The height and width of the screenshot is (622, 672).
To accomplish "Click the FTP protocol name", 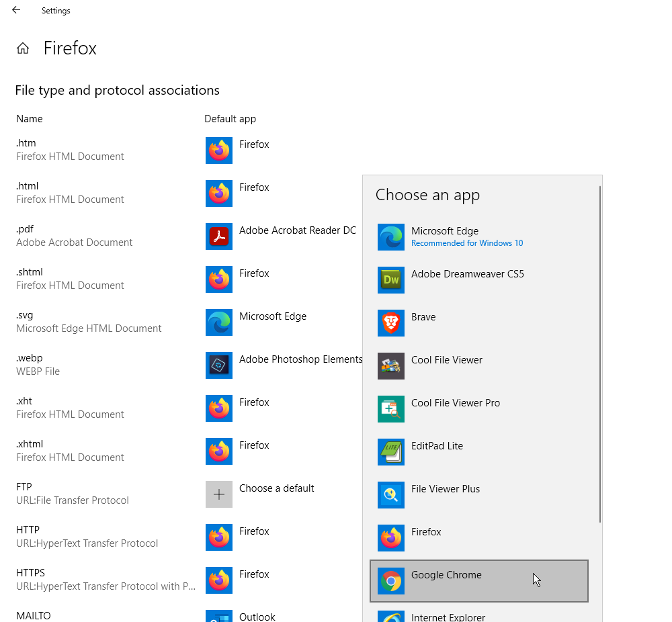I will (24, 486).
